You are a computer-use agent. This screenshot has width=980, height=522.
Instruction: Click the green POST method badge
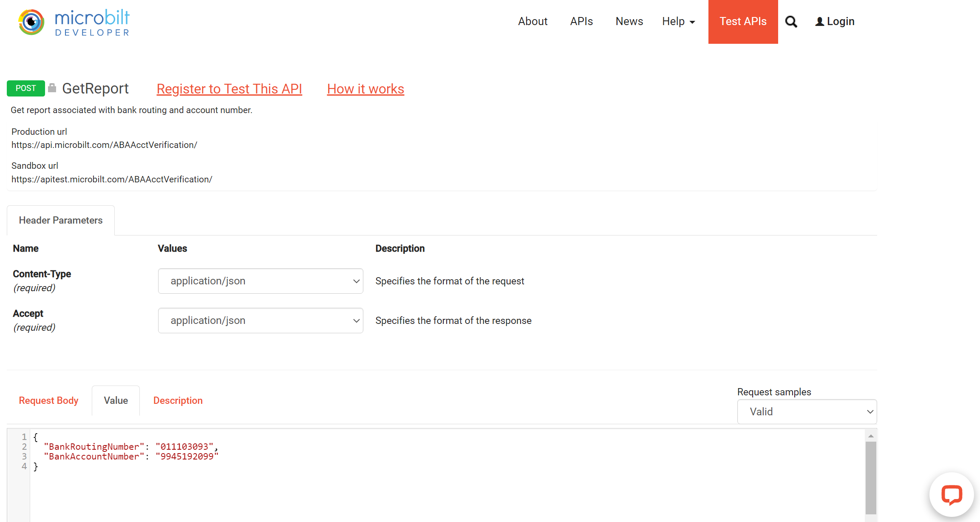pyautogui.click(x=25, y=88)
